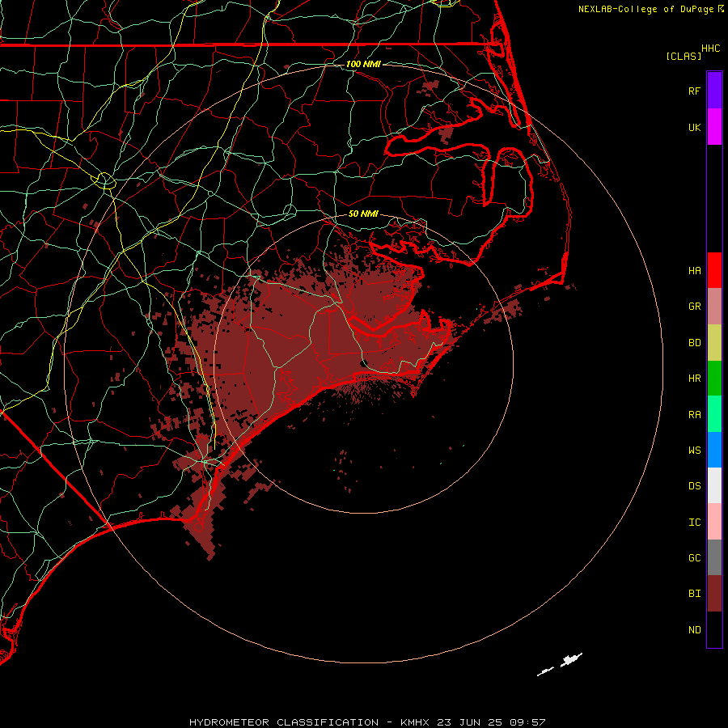728x728 pixels.
Task: Click the BI legend label
Action: click(694, 594)
